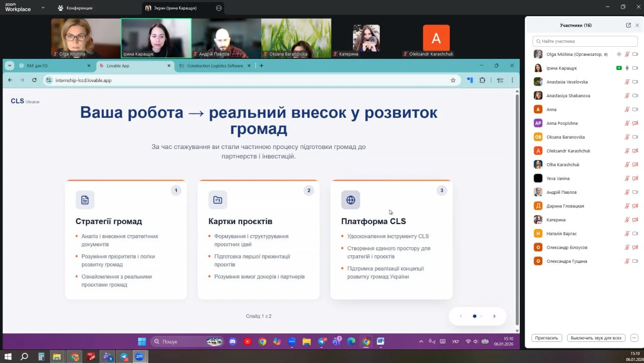Open the browser three-dot menu
This screenshot has width=644, height=363.
[512, 80]
